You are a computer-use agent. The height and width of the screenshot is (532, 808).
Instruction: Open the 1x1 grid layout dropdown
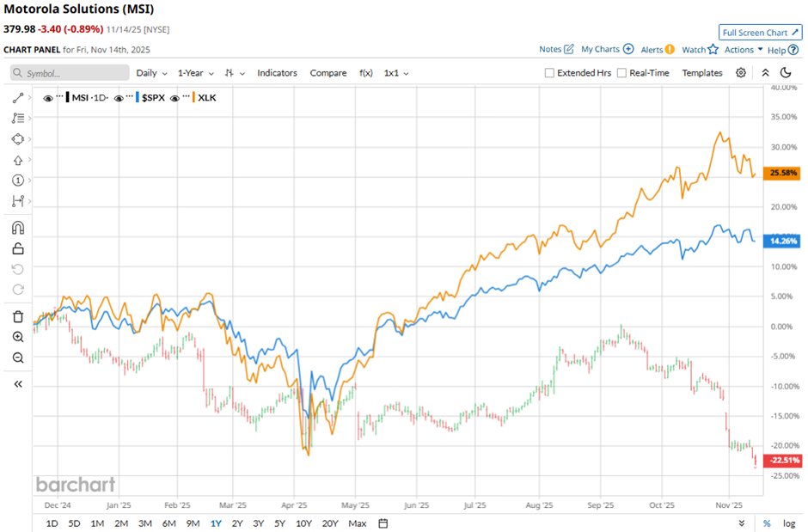pos(396,73)
